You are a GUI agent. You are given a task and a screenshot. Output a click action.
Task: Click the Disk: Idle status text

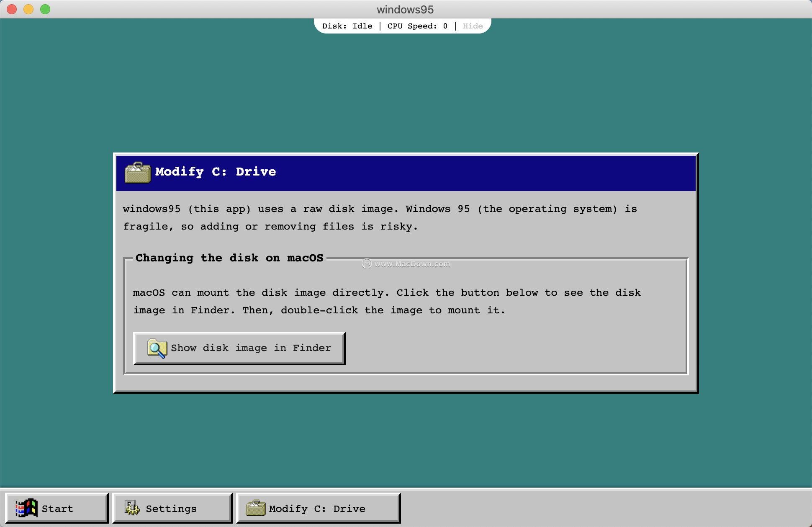(347, 26)
